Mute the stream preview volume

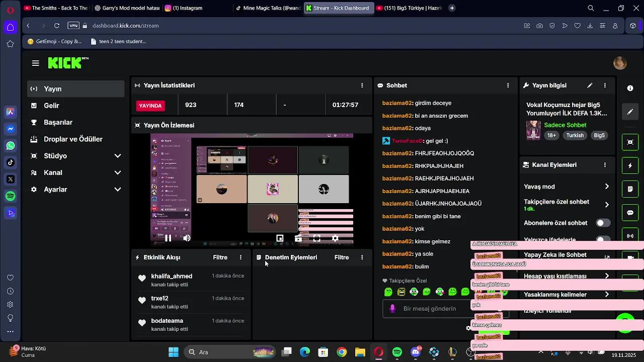tap(187, 238)
